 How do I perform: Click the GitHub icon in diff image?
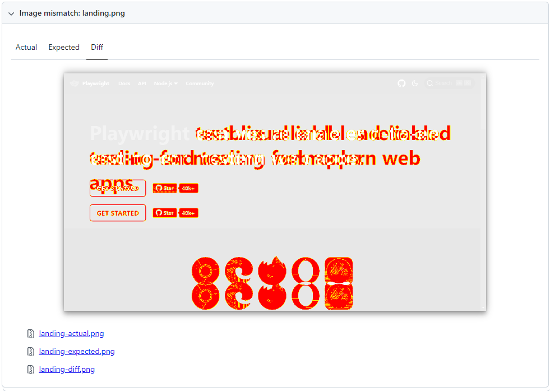coord(401,83)
